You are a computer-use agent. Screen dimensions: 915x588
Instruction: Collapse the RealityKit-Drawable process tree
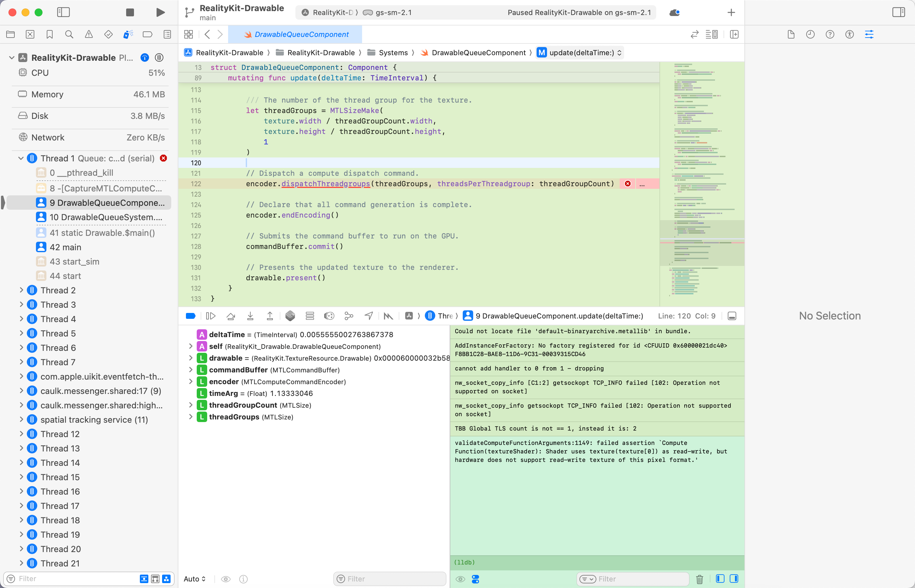coord(11,57)
